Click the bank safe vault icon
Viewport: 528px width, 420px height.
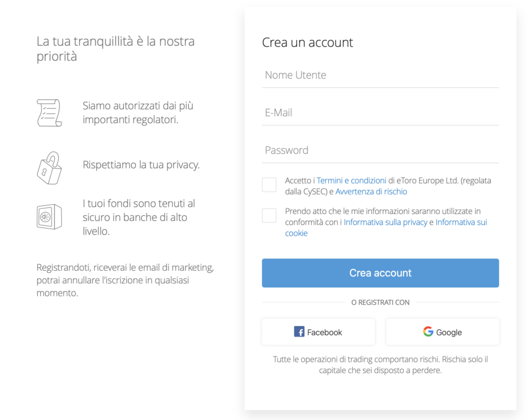click(49, 217)
